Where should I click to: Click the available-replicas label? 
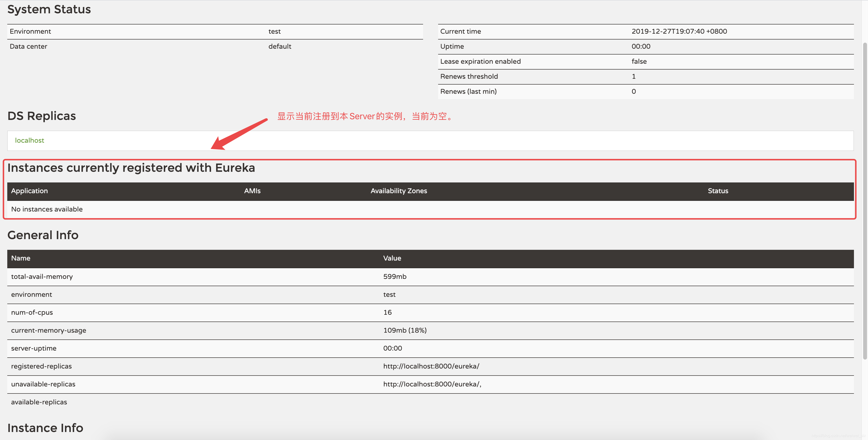click(39, 402)
